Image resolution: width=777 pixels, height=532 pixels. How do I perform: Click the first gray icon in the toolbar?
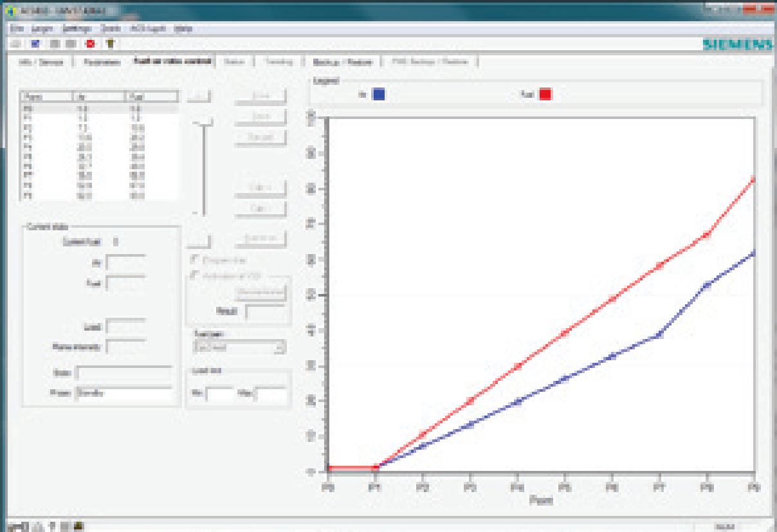[x=15, y=44]
